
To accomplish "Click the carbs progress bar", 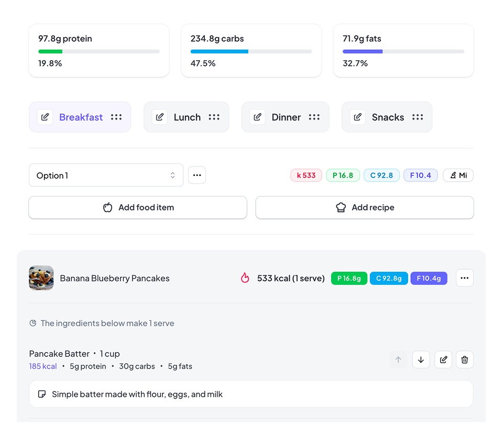I will coord(251,52).
